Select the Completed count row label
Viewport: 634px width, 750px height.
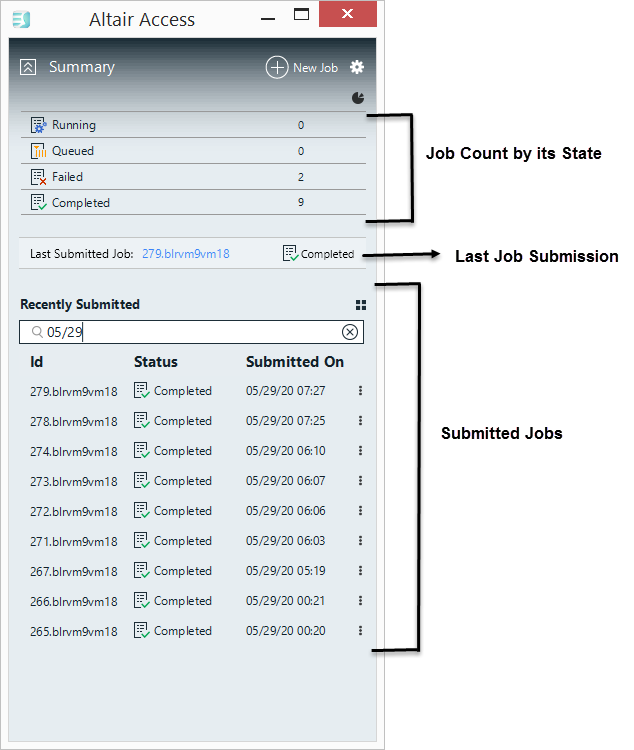point(81,203)
